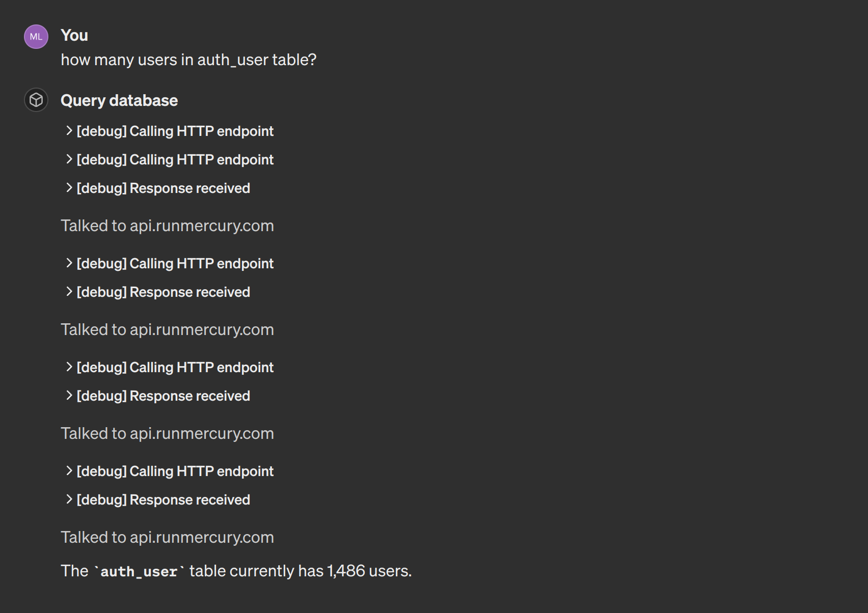
Task: Expand the final Response received entry
Action: tap(162, 500)
